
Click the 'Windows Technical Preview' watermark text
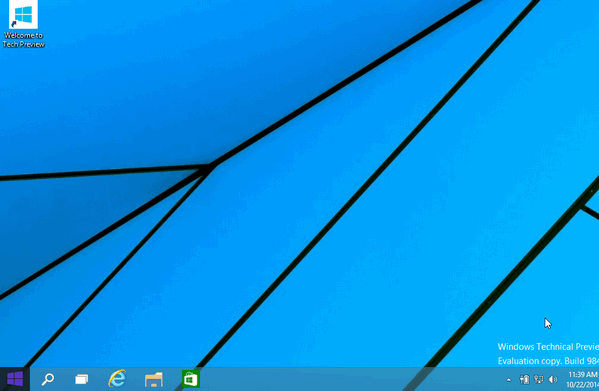coord(548,346)
